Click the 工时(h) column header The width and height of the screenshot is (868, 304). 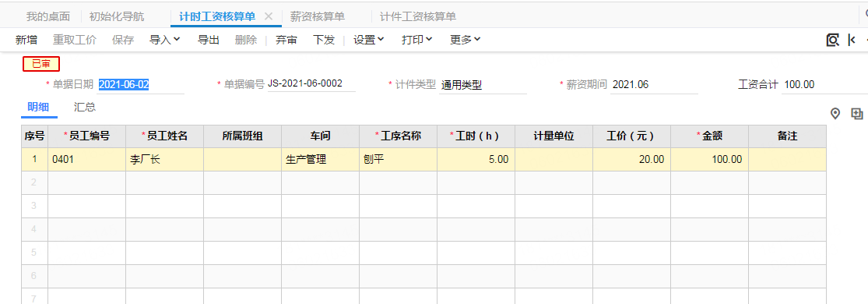pyautogui.click(x=476, y=136)
